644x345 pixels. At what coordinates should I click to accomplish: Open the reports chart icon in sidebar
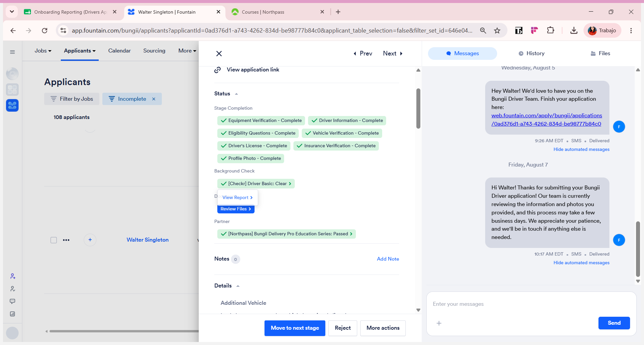[13, 314]
